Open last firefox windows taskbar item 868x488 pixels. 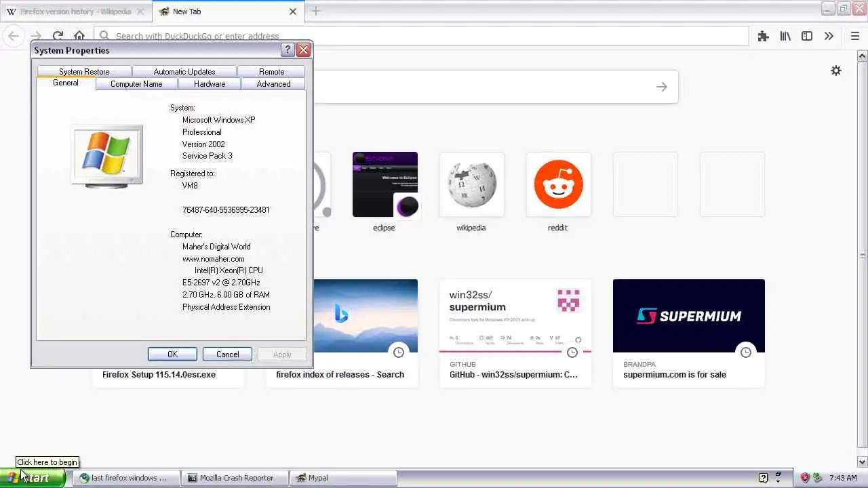(127, 478)
